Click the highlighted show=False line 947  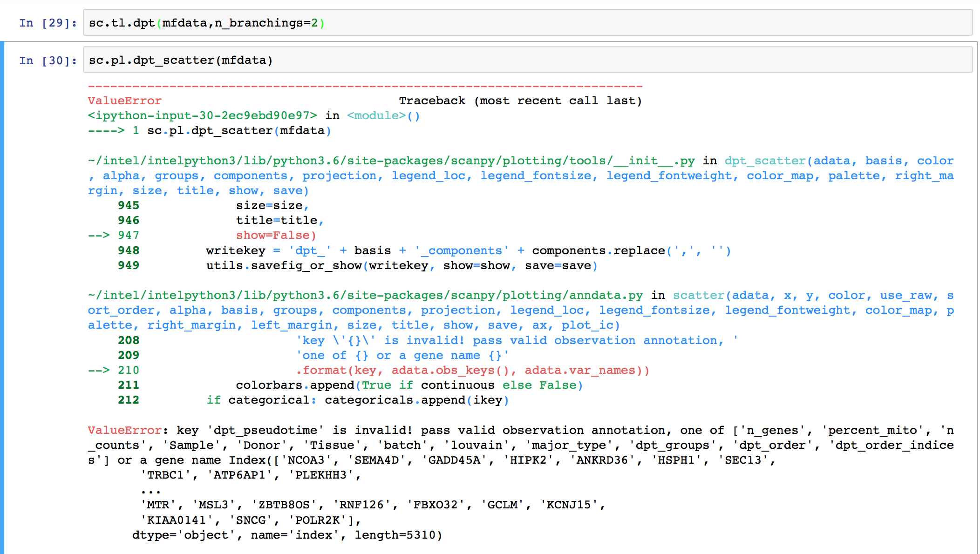pyautogui.click(x=276, y=235)
